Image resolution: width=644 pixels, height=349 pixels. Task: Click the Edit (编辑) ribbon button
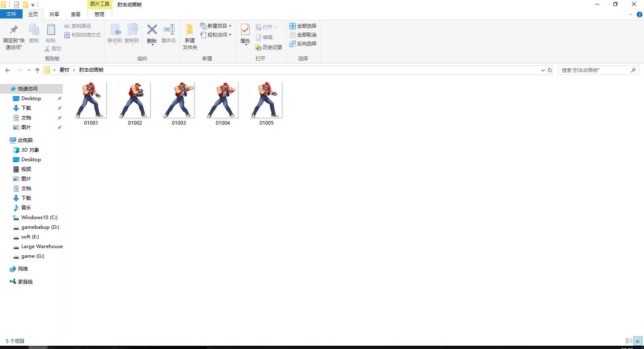264,37
